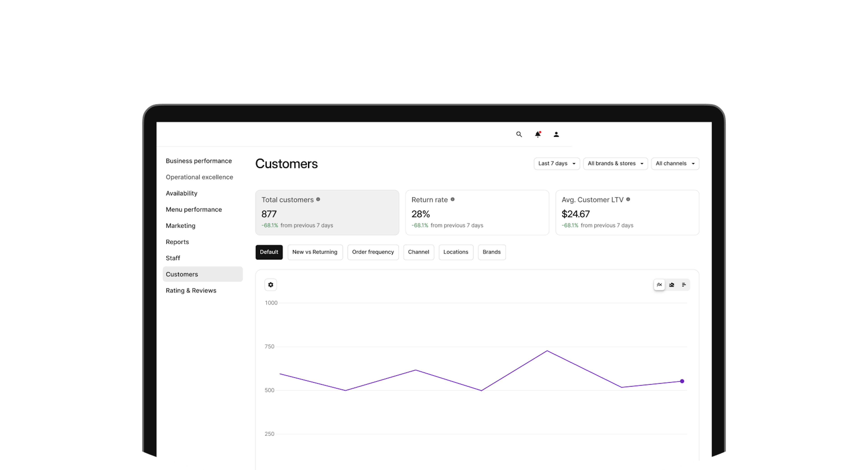Open All brands & stores dropdown
Viewport: 868px width, 470px height.
615,164
